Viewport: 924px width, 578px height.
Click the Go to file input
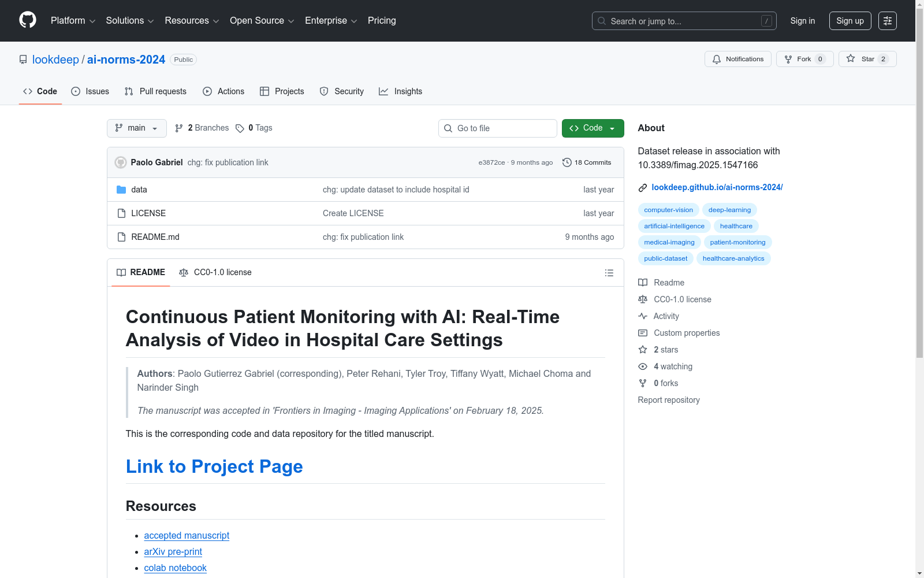pos(498,128)
